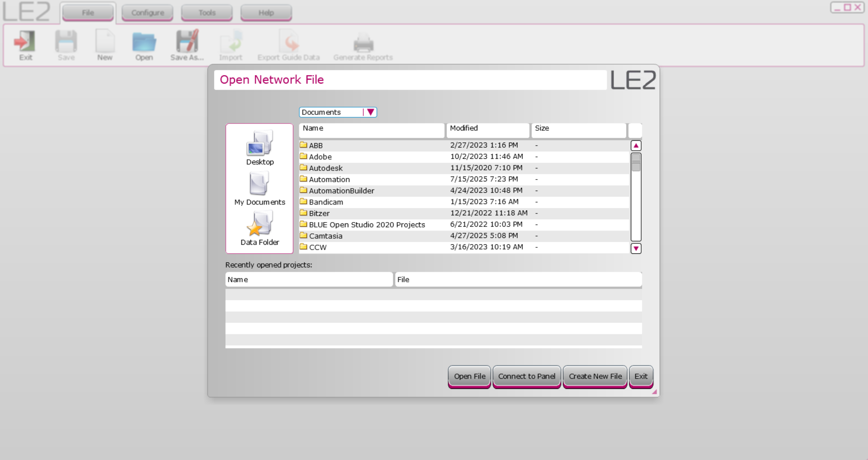
Task: Open the My Documents location shortcut
Action: 259,187
